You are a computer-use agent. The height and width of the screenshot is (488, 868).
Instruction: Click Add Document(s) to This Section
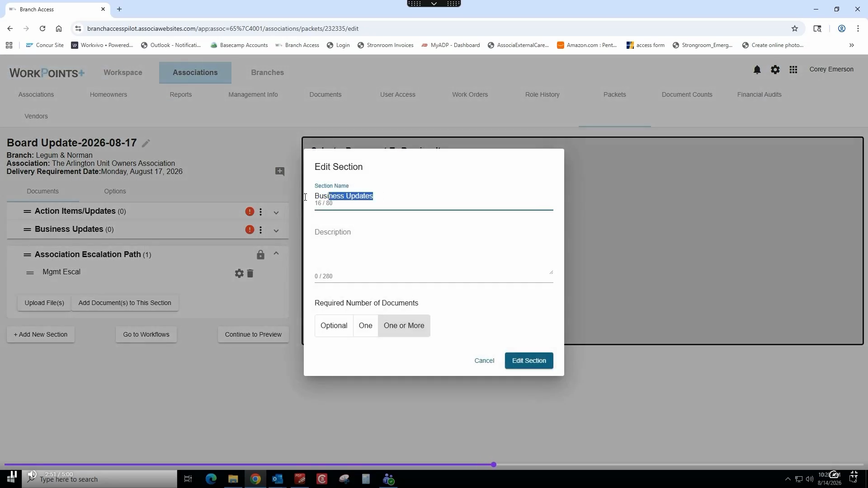125,303
